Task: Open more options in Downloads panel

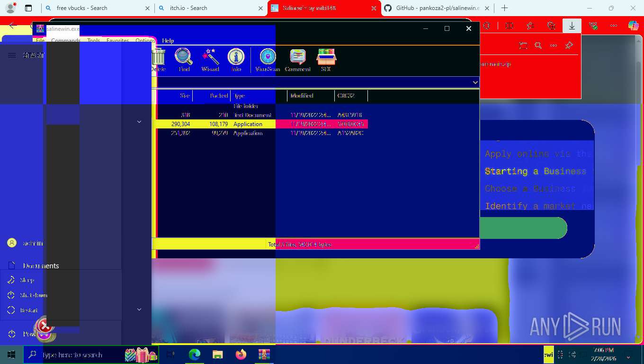Action: point(554,45)
